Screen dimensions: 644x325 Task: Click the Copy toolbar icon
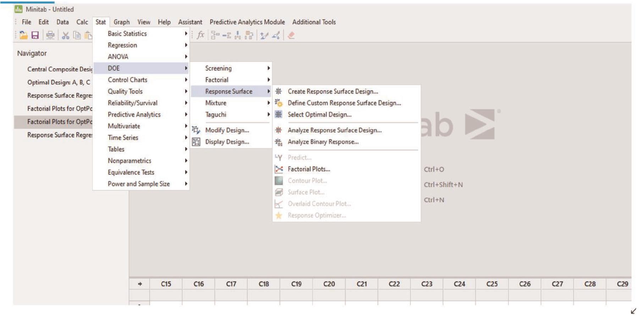[77, 35]
